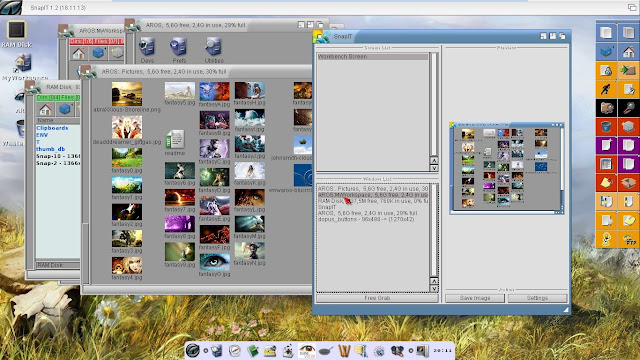Image resolution: width=640 pixels, height=360 pixels.
Task: Click the SnapIT preview thumbnail image
Action: pyautogui.click(x=507, y=168)
